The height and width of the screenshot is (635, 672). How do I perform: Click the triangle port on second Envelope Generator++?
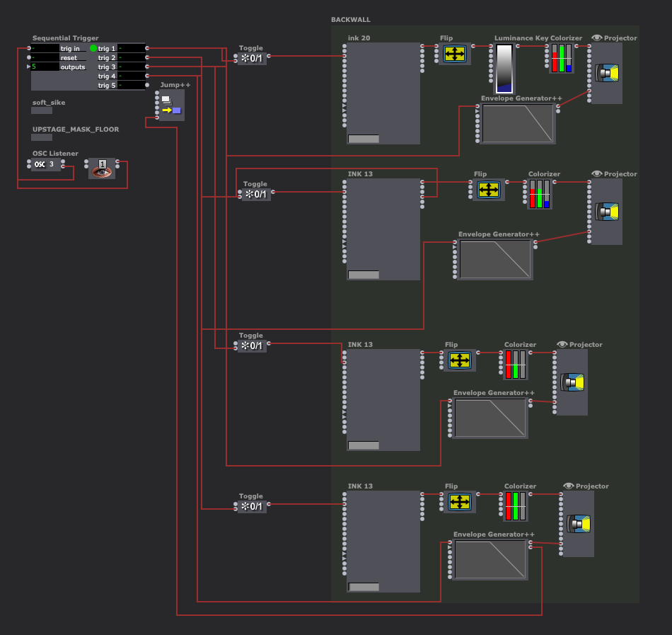pos(455,246)
